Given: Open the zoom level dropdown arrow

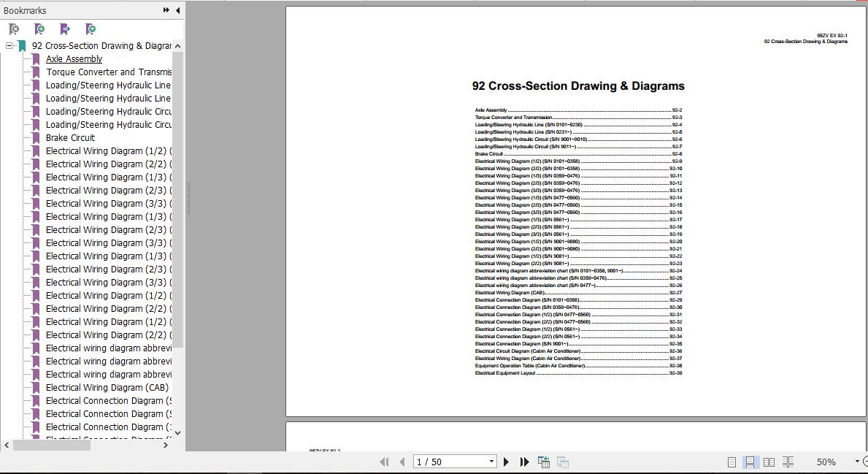Looking at the screenshot, I should [x=856, y=462].
